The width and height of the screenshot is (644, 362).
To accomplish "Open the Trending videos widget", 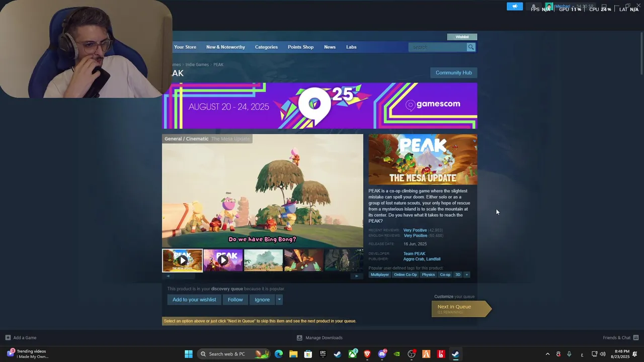I will coord(28,354).
